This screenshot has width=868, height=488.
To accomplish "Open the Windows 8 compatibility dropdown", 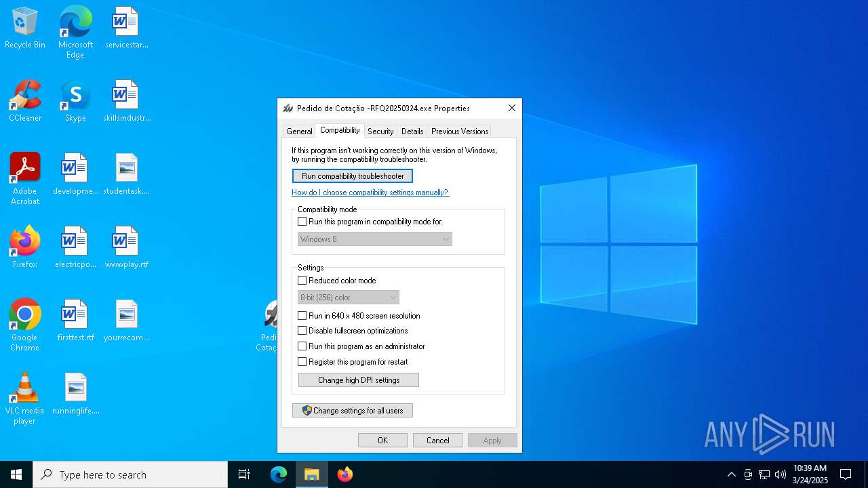I will 375,239.
